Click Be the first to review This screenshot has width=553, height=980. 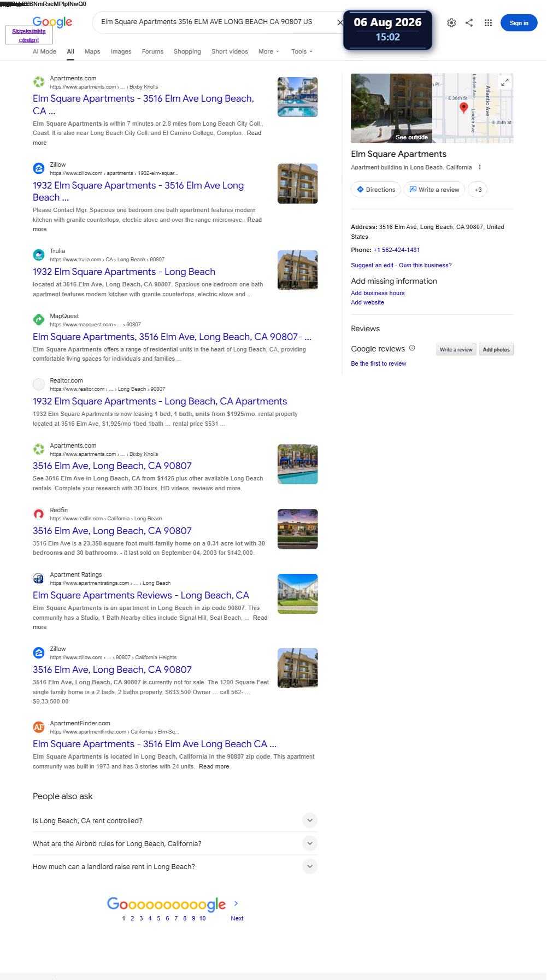point(378,363)
